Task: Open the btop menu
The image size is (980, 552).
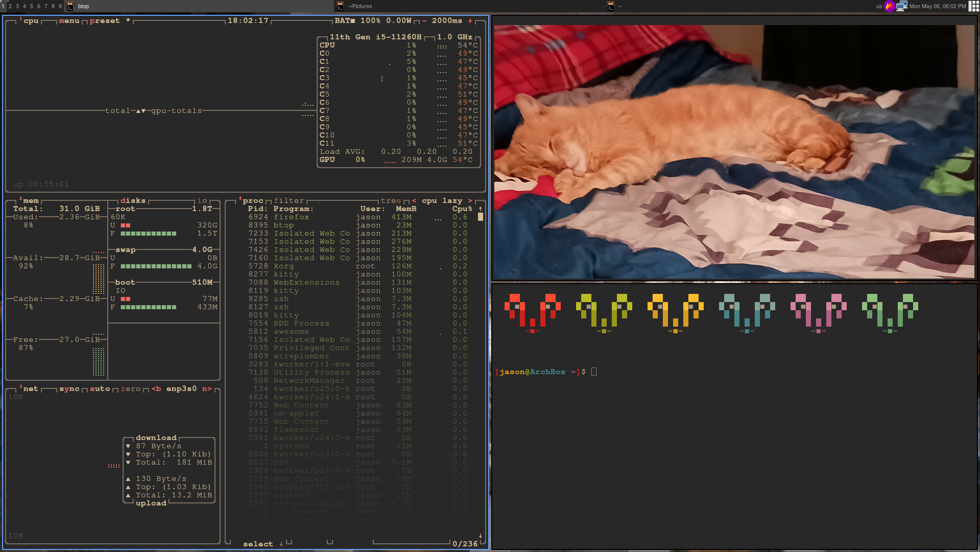Action: (x=68, y=21)
